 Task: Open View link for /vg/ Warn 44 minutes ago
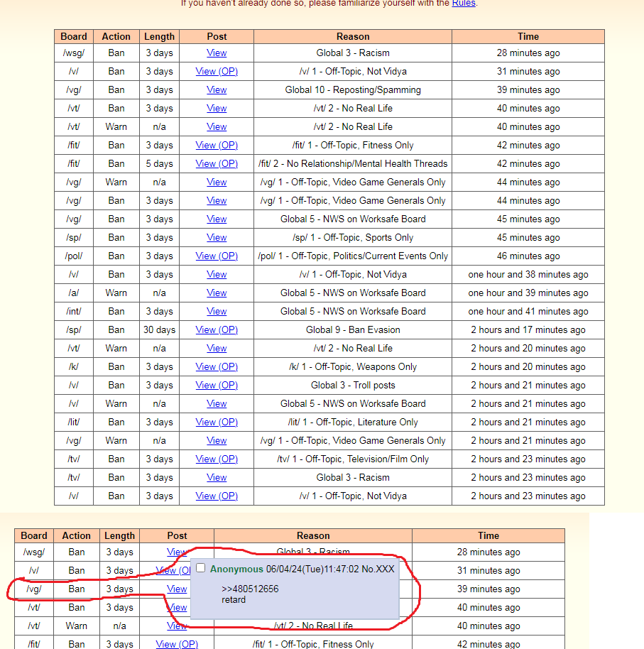coord(217,182)
